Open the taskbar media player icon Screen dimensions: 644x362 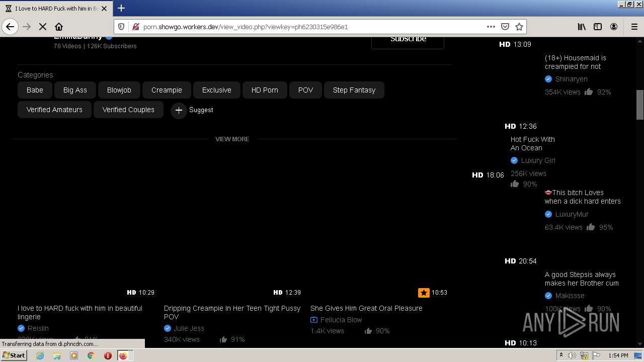coord(74,355)
